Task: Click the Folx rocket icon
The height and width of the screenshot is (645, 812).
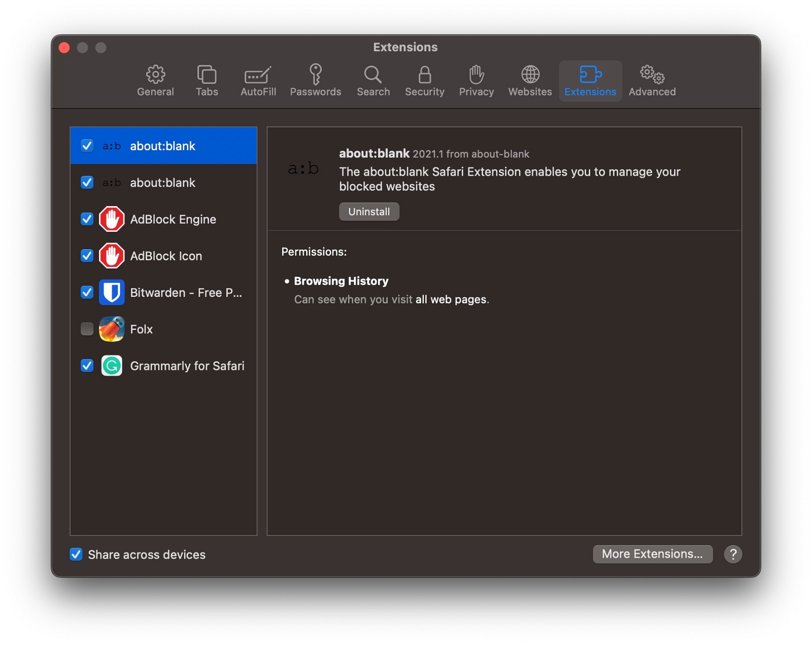Action: [x=112, y=329]
